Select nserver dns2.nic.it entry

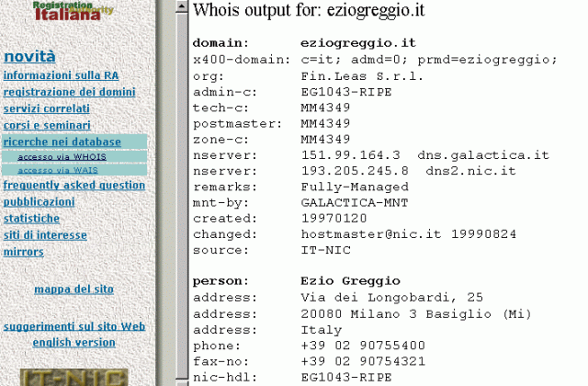point(409,171)
